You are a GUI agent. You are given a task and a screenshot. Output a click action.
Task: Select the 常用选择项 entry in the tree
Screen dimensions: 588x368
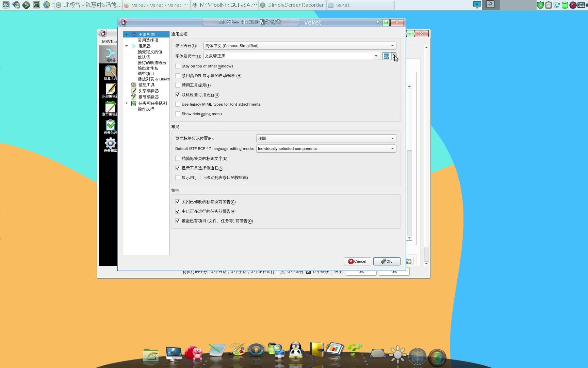[x=147, y=40]
